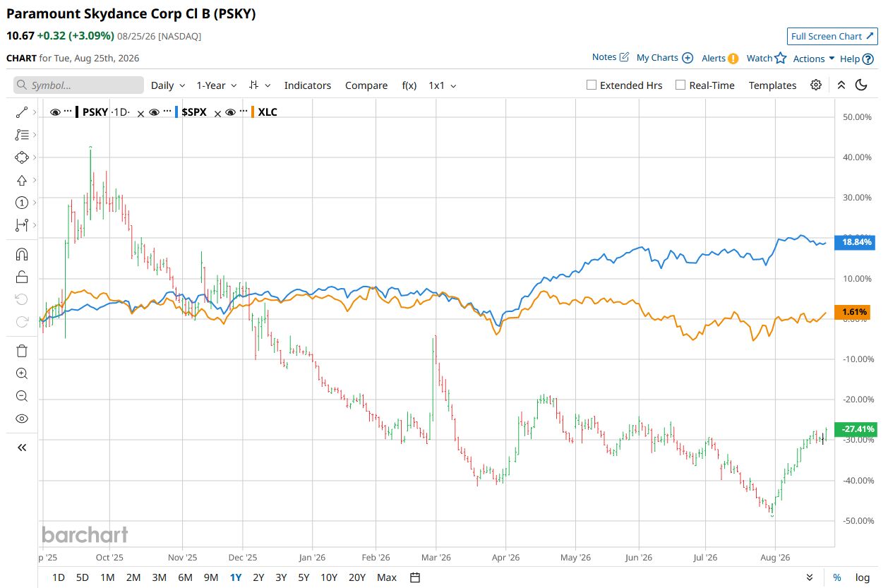888x588 pixels.
Task: Hide the $SPX series with eye icon
Action: click(x=154, y=112)
